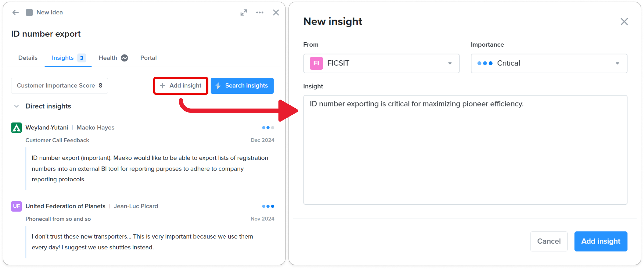Click the Health status indicator icon
Screen dimensions: 644x269
[124, 58]
